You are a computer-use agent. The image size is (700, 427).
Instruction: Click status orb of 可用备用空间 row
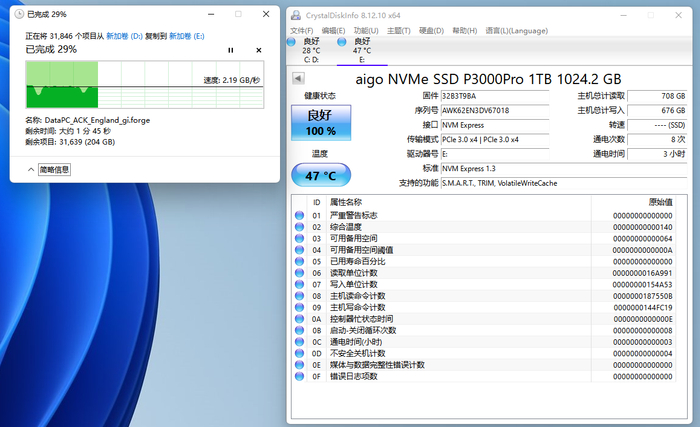click(x=299, y=239)
